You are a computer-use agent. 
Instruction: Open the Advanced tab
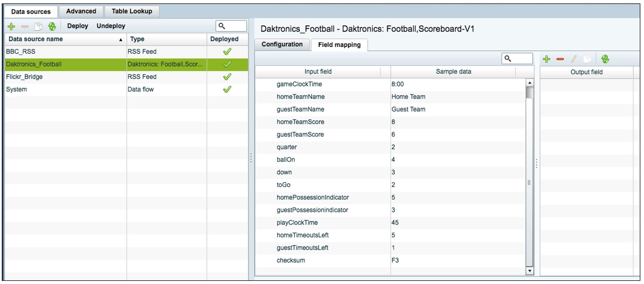click(x=81, y=11)
